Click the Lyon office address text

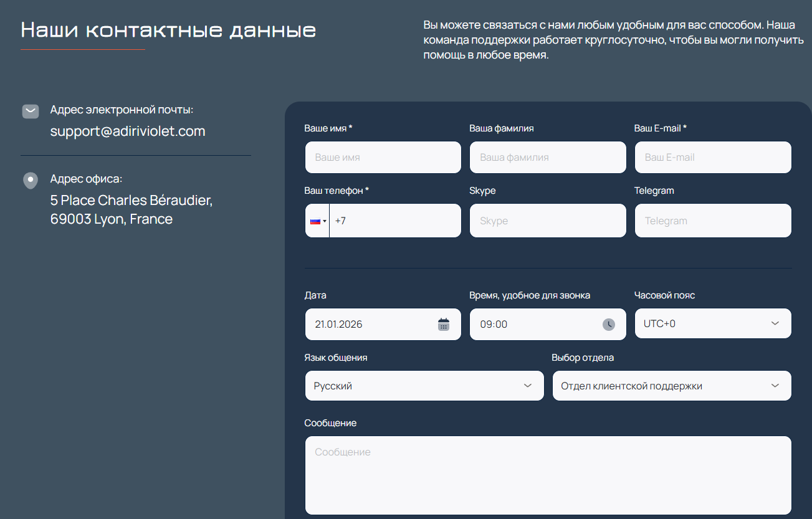(131, 210)
